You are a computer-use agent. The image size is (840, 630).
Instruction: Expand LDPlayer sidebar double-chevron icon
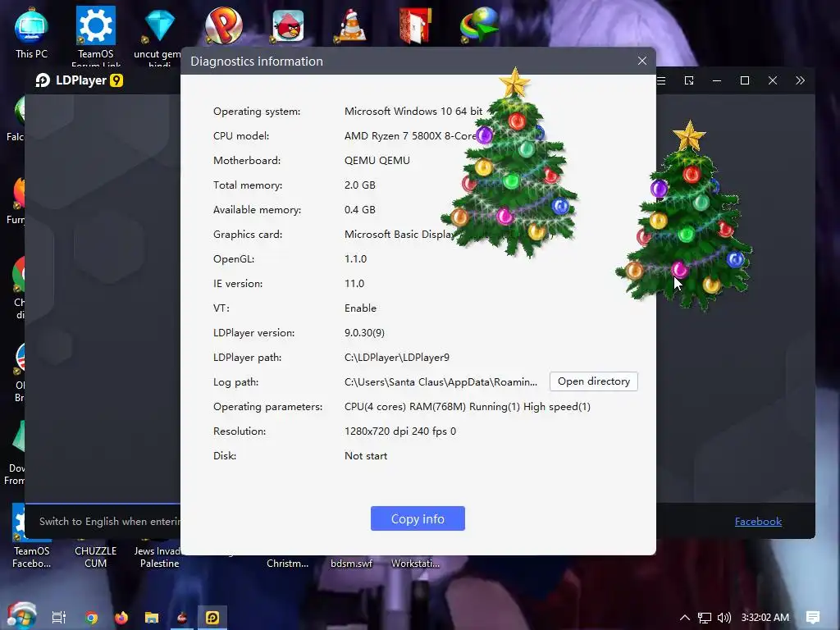[800, 80]
